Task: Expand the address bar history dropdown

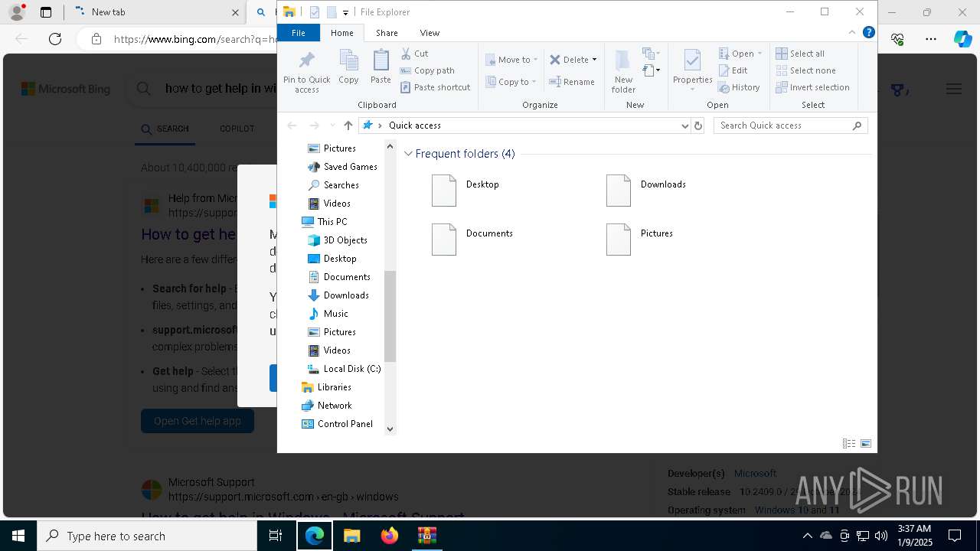Action: tap(684, 126)
